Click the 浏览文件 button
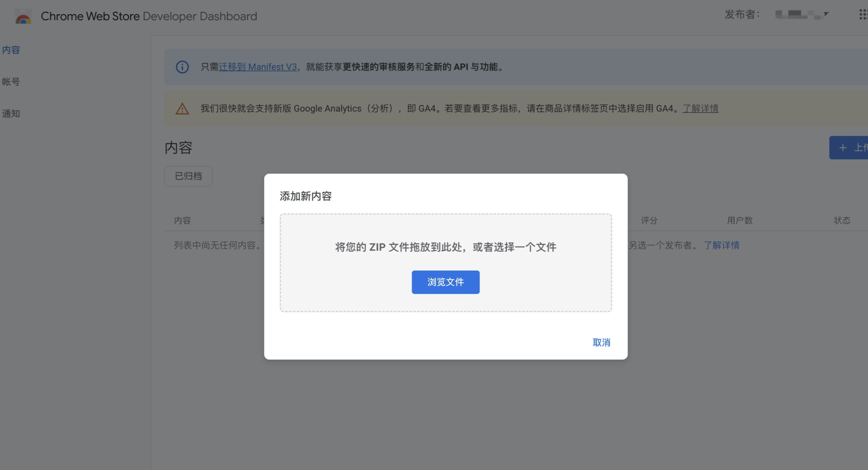 pyautogui.click(x=445, y=282)
